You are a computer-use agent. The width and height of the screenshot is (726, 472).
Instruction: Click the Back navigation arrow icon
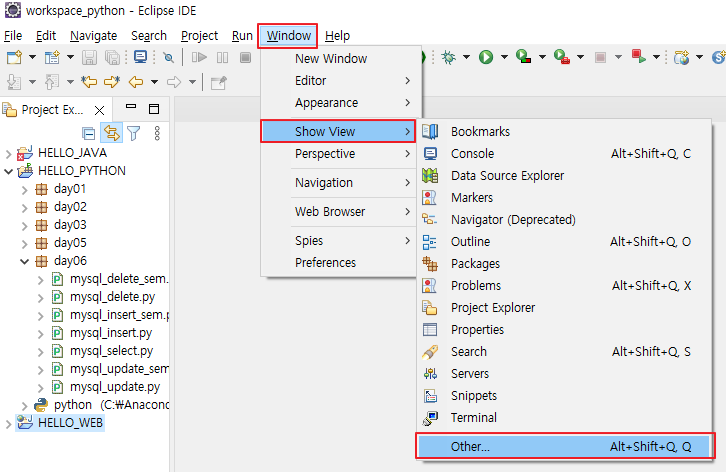click(136, 82)
